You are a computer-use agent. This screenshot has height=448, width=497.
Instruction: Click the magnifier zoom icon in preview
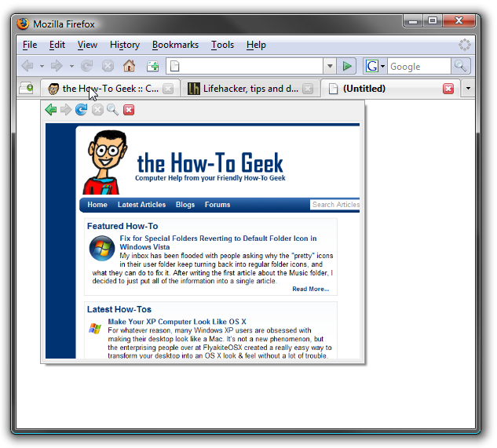tap(112, 110)
